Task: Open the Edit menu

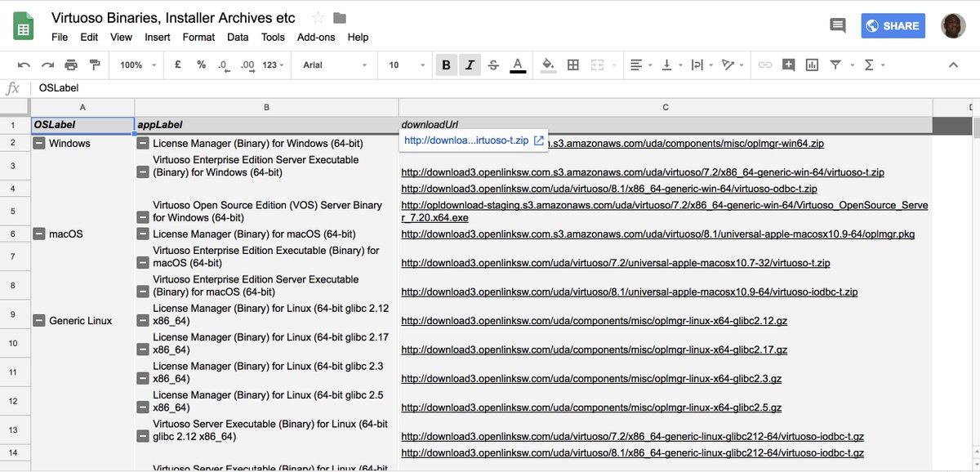Action: pos(89,37)
